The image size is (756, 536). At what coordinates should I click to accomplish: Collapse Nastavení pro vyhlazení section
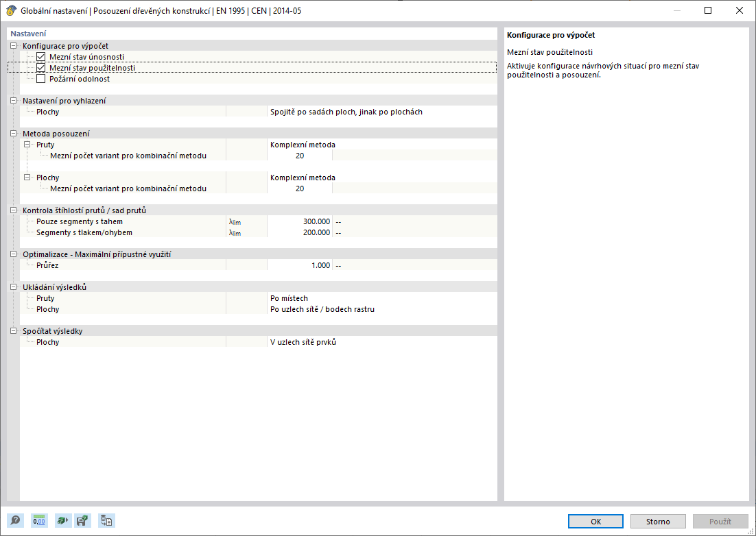coord(14,101)
